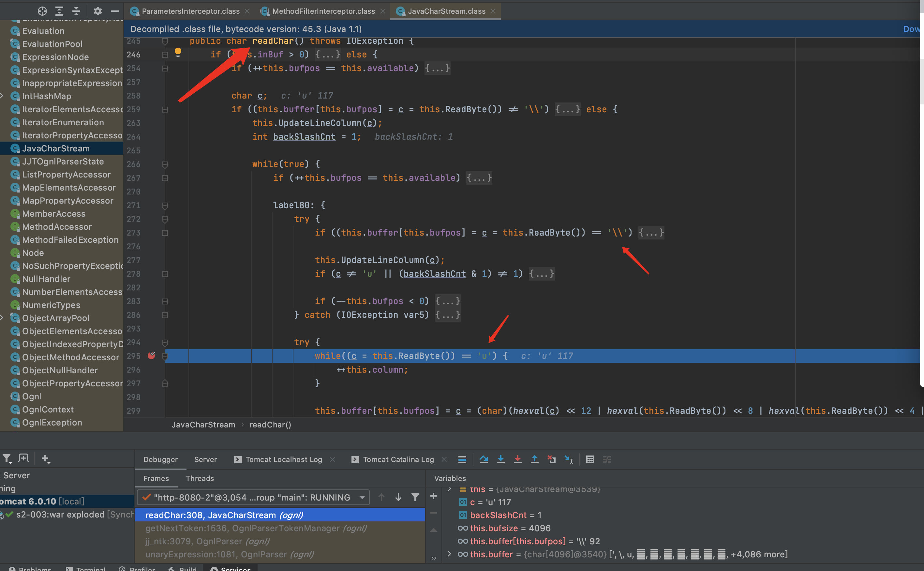
Task: Click the frames filter funnel icon
Action: point(415,497)
